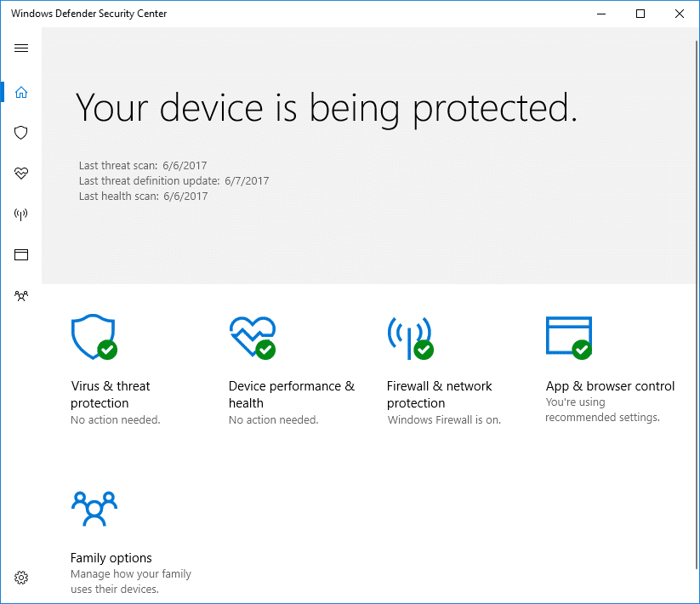Image resolution: width=700 pixels, height=604 pixels.
Task: Click the large Family options people icon
Action: tap(94, 509)
